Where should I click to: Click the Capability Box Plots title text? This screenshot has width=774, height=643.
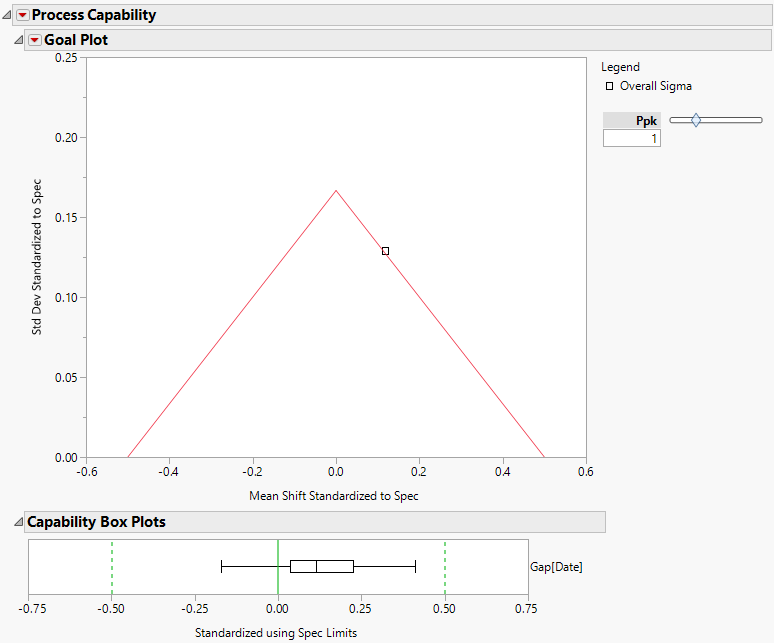pos(96,522)
